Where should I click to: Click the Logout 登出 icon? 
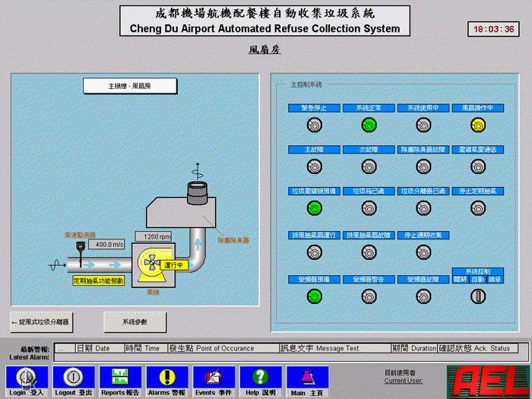point(74,376)
